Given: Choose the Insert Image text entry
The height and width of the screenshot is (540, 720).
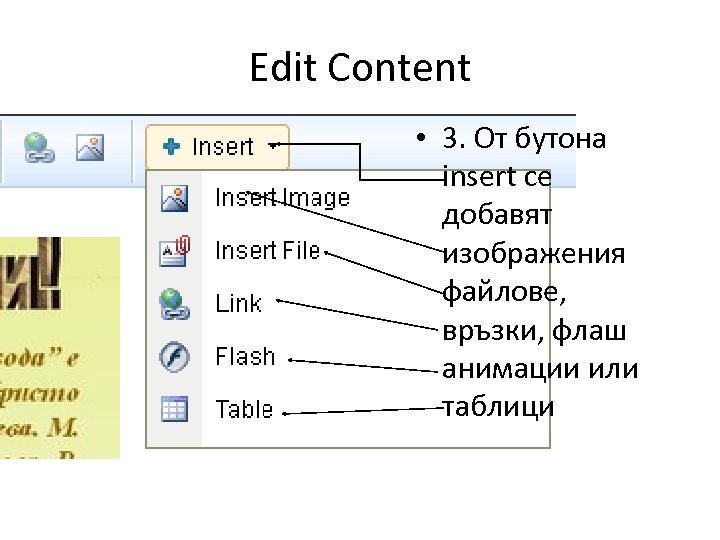Looking at the screenshot, I should point(282,198).
